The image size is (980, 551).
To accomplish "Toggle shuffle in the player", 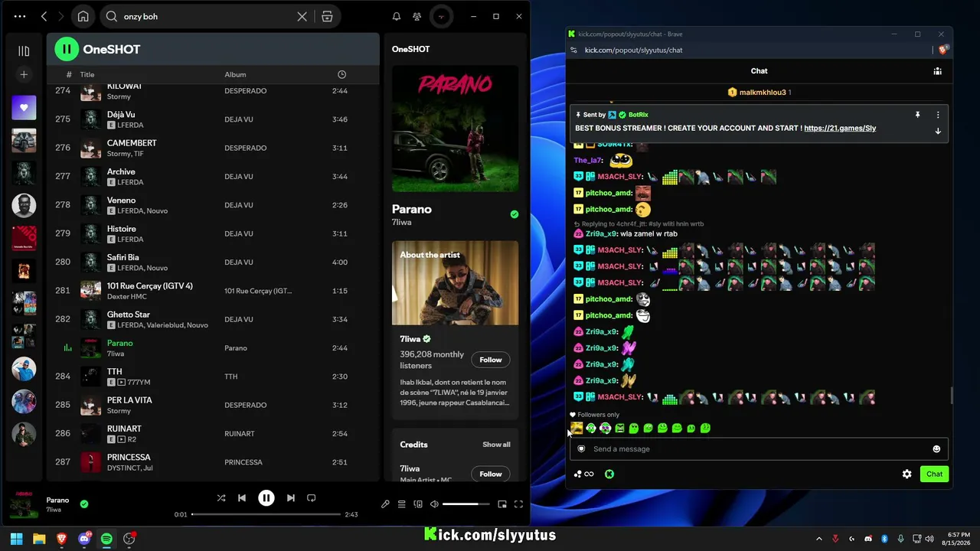I will (x=221, y=498).
